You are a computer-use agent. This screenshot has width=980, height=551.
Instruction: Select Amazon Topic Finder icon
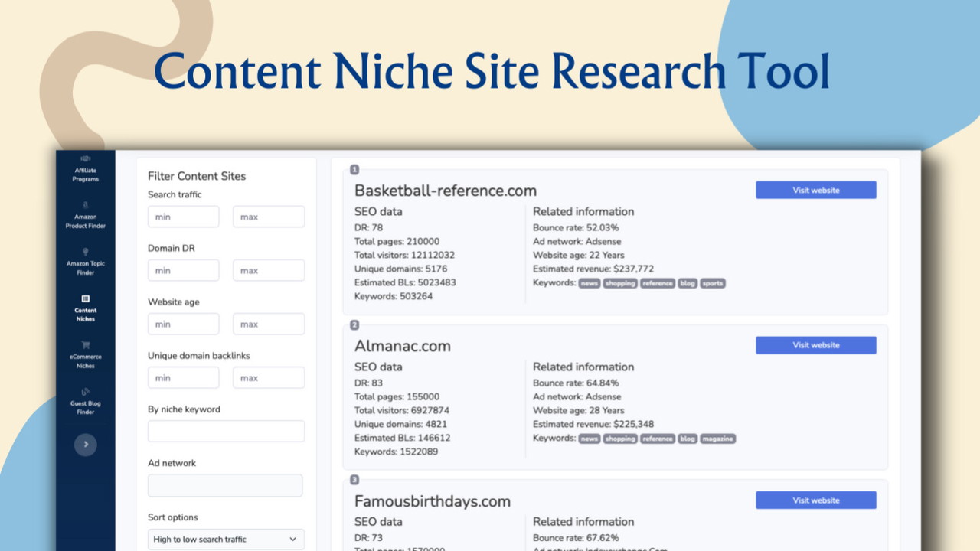(x=86, y=252)
